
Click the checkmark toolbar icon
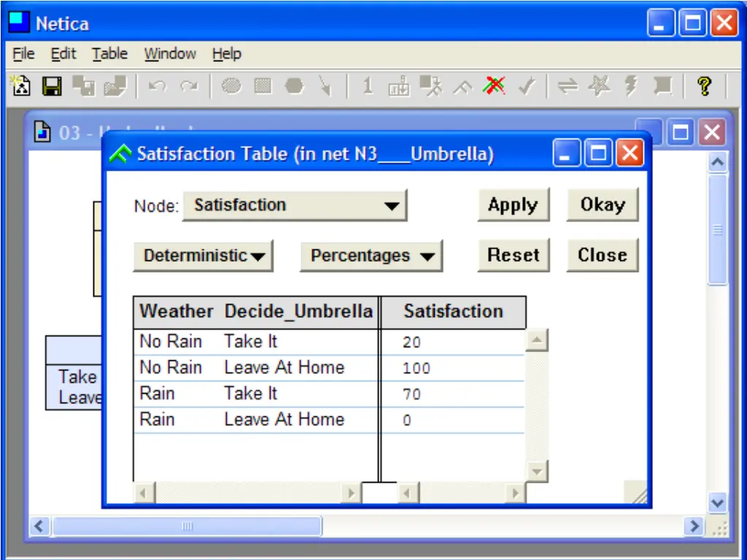coord(526,86)
